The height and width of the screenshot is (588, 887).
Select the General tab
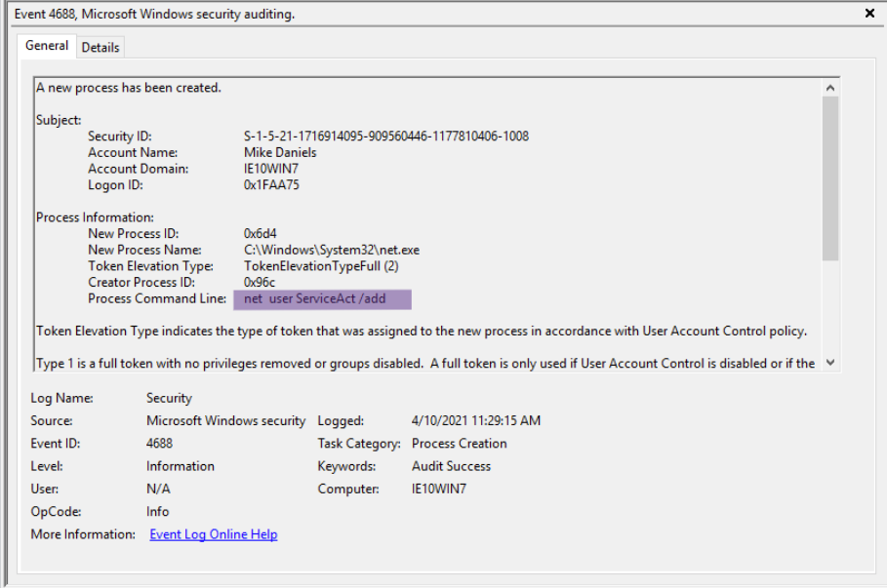click(47, 46)
